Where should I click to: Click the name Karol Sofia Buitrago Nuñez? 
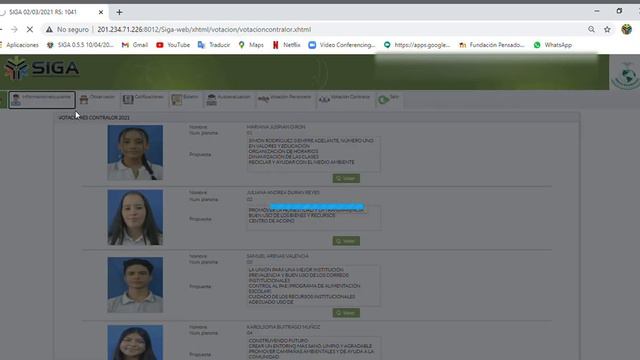tap(283, 327)
